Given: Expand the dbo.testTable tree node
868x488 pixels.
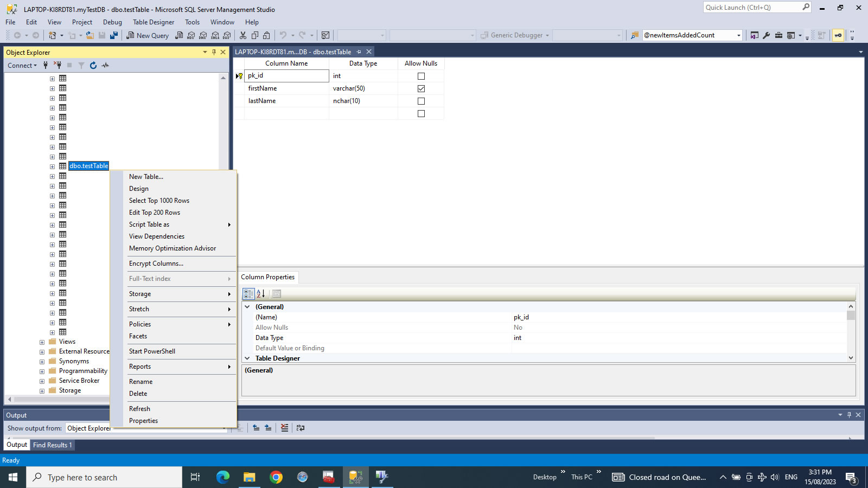Looking at the screenshot, I should click(x=52, y=166).
